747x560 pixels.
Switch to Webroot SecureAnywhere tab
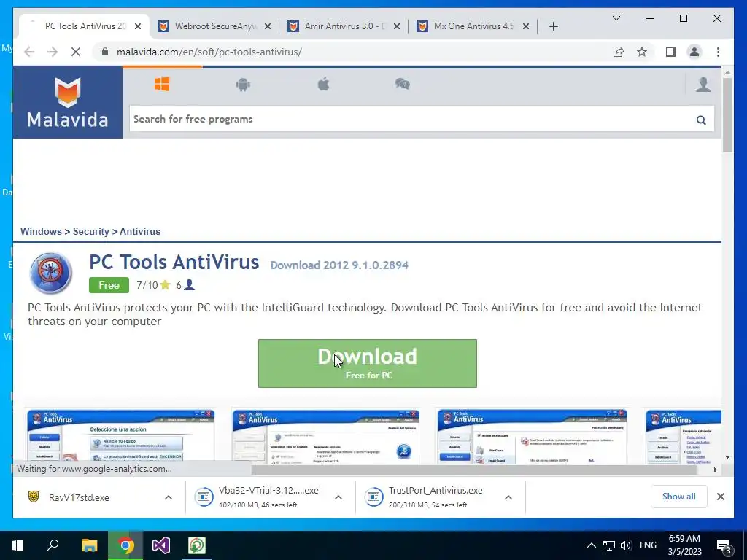pyautogui.click(x=215, y=26)
